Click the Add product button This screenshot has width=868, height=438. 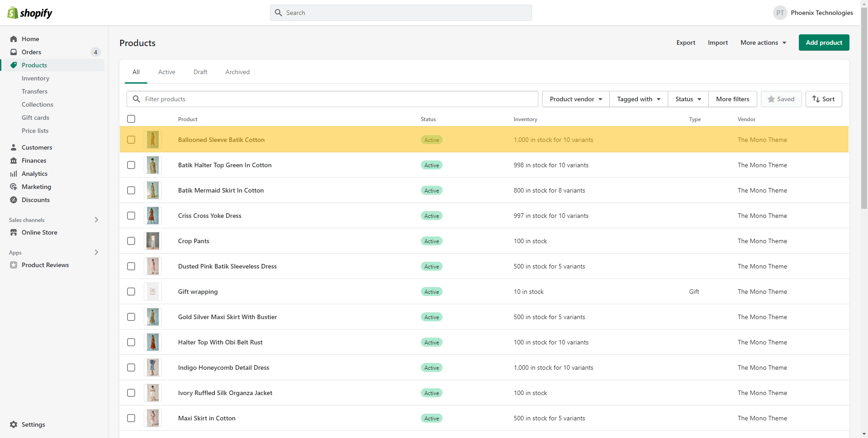[x=824, y=42]
